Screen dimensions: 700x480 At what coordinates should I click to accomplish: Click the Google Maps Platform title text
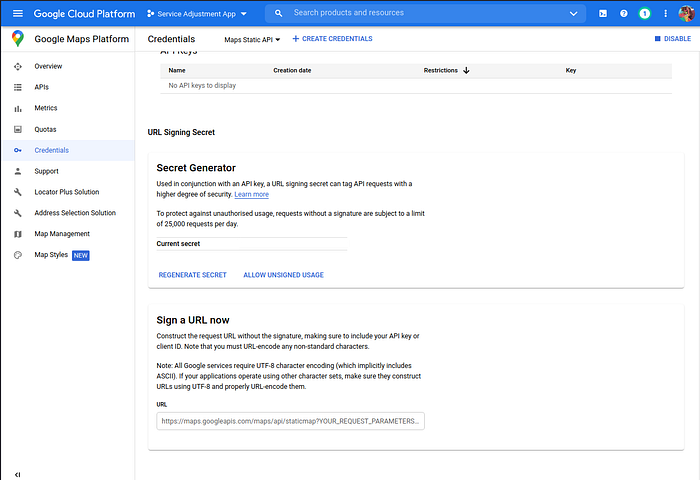pyautogui.click(x=82, y=39)
